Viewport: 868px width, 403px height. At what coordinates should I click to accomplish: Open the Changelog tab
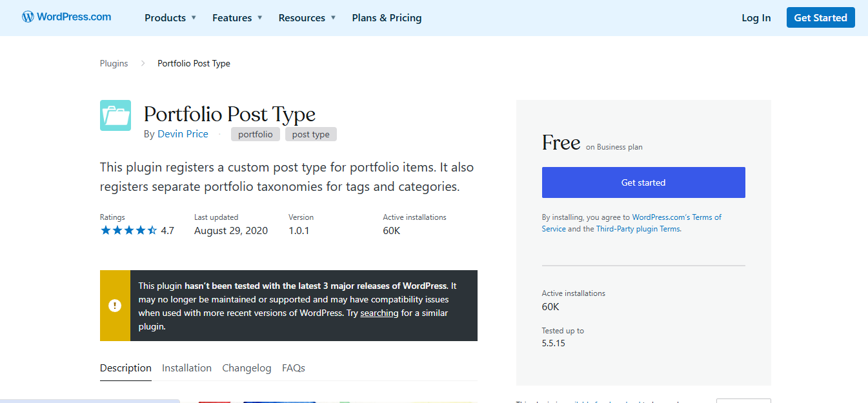pyautogui.click(x=247, y=368)
